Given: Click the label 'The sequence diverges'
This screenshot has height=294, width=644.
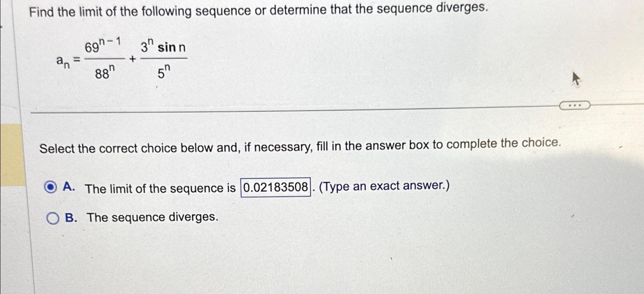Looking at the screenshot, I should tap(152, 218).
